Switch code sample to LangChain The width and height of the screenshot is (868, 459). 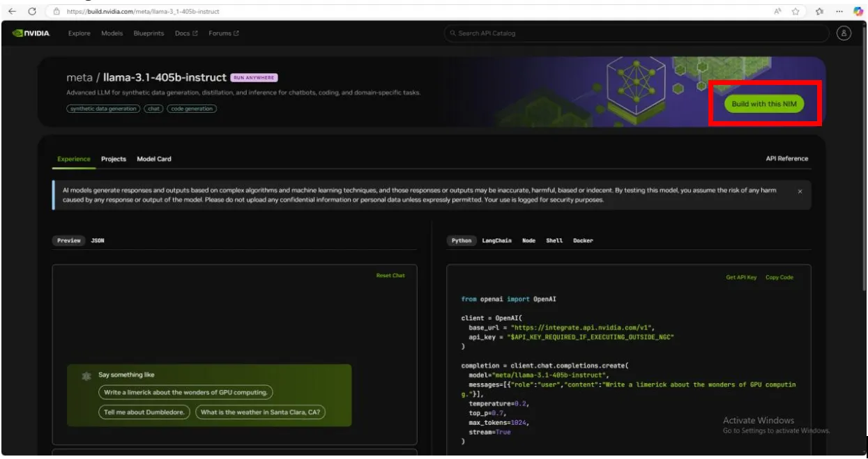pyautogui.click(x=496, y=240)
